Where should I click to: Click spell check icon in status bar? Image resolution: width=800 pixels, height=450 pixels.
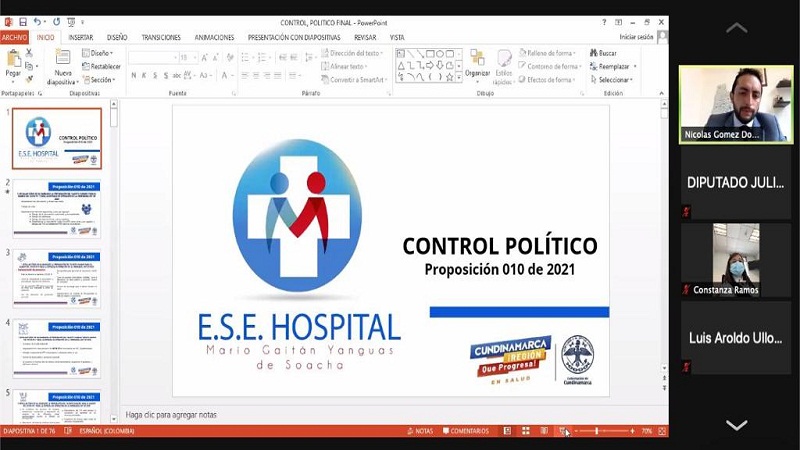[68, 431]
